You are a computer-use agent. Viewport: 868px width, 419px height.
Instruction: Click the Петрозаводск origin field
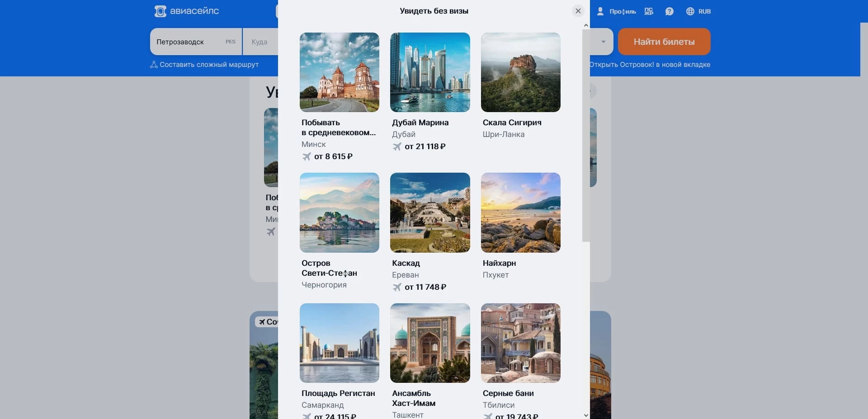coord(190,42)
